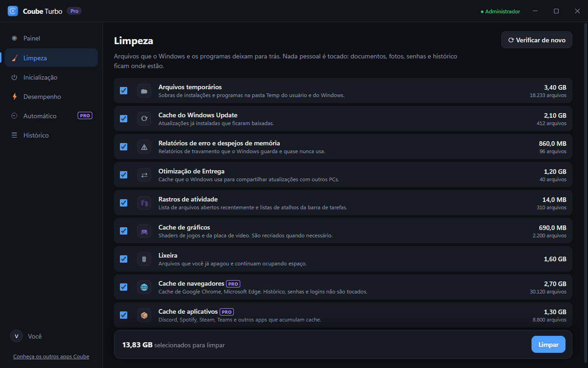588x368 pixels.
Task: Switch to the Automático section
Action: (x=51, y=116)
